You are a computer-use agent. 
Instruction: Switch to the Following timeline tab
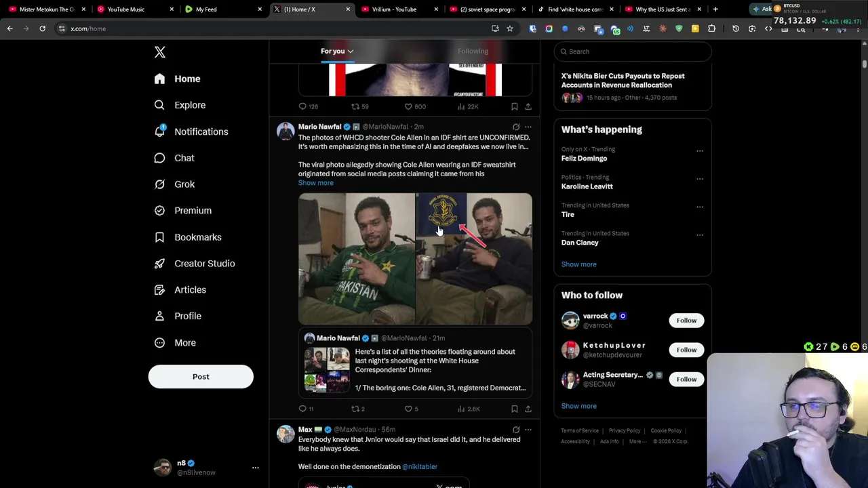point(473,52)
